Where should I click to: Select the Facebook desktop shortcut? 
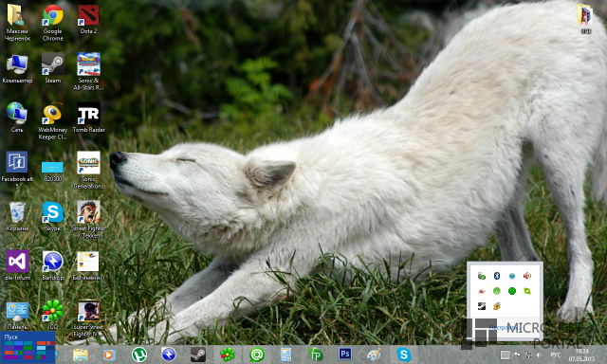point(17,170)
